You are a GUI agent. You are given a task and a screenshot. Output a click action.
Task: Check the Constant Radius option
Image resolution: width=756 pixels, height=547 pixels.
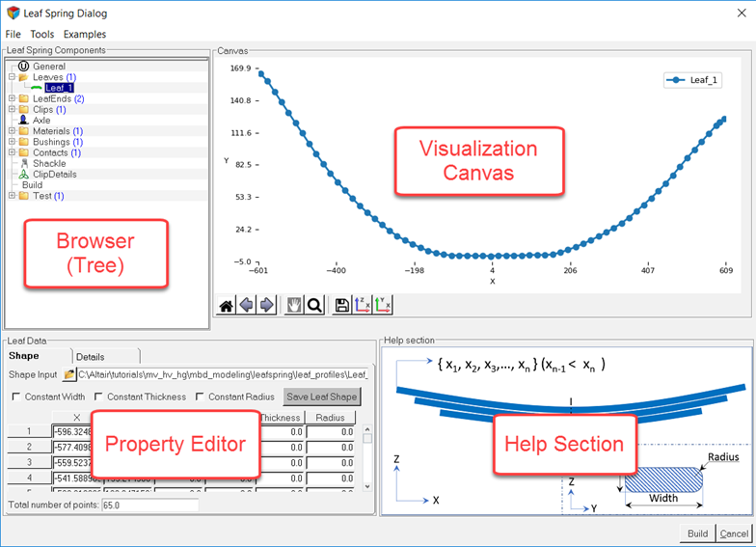point(200,397)
